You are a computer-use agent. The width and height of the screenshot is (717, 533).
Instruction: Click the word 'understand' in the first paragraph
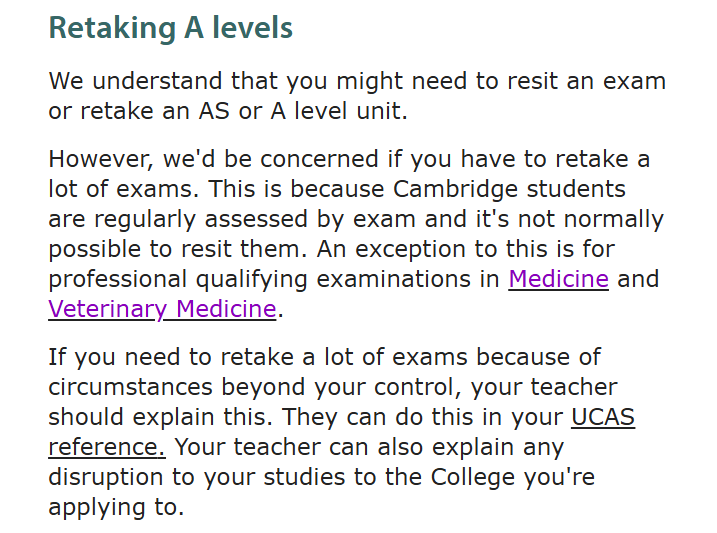157,81
